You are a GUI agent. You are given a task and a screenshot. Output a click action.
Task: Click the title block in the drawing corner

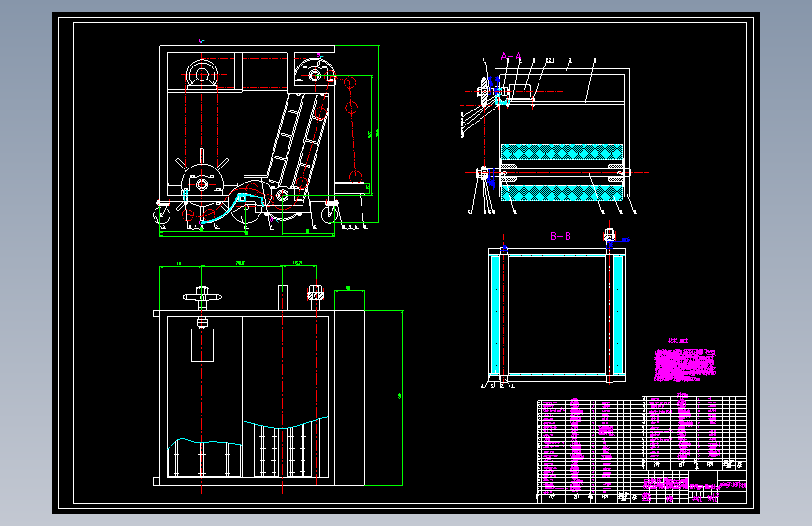(694, 487)
